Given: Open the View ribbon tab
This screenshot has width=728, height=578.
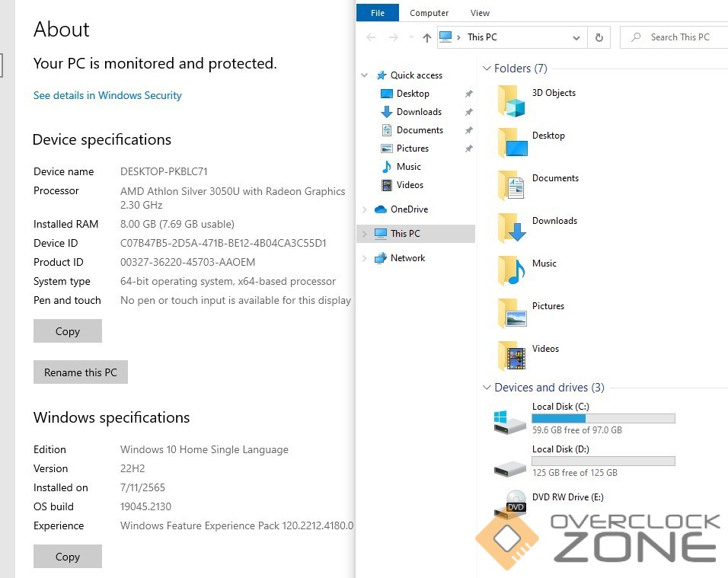Looking at the screenshot, I should click(x=480, y=13).
